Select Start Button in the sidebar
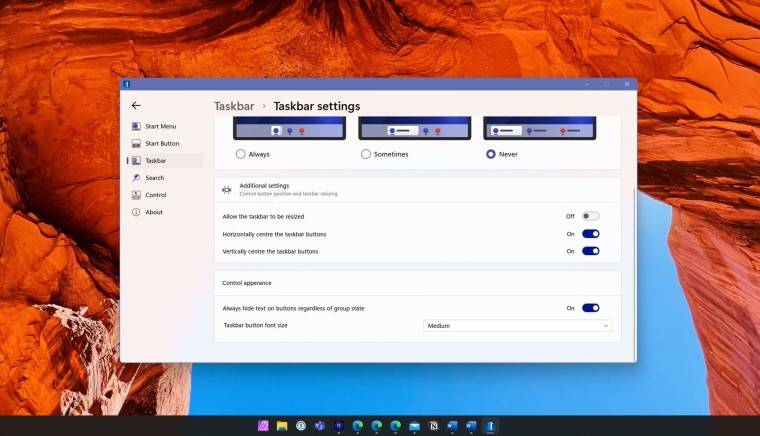Image resolution: width=760 pixels, height=436 pixels. point(161,143)
